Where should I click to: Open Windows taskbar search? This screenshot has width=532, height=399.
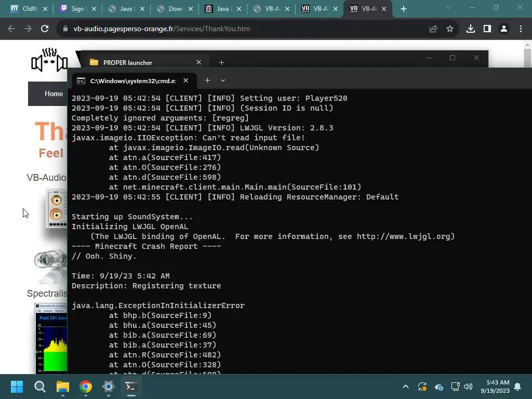39,387
